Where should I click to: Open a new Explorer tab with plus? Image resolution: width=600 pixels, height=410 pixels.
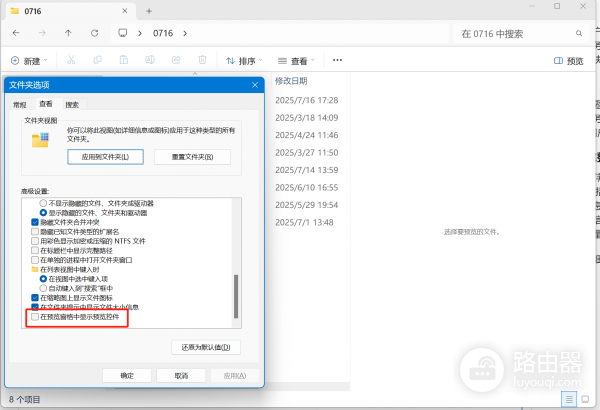point(149,11)
